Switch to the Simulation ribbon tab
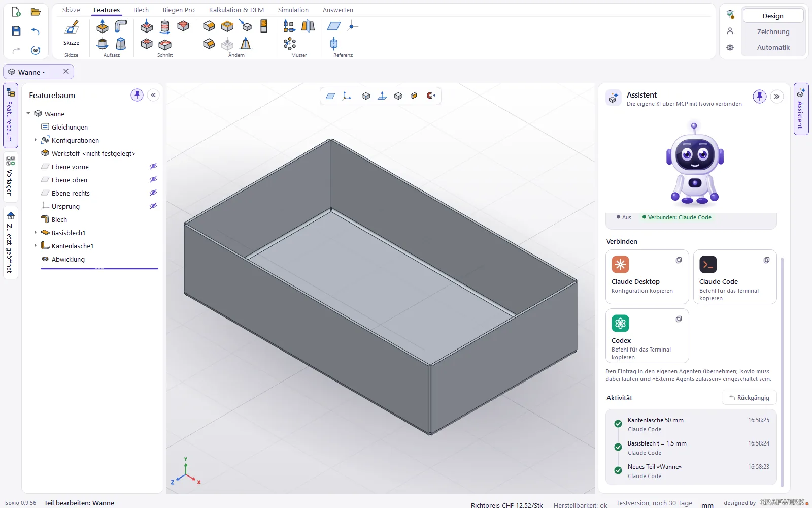This screenshot has width=812, height=508. [x=293, y=10]
